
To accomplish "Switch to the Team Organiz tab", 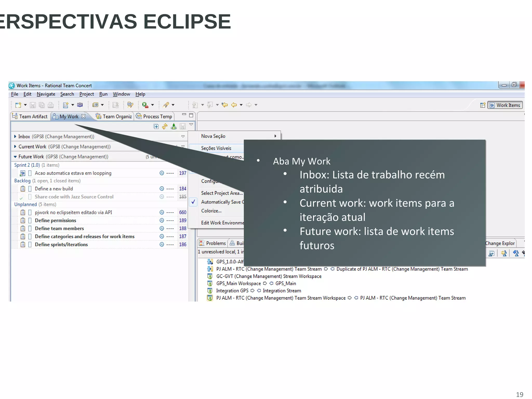I will (114, 116).
